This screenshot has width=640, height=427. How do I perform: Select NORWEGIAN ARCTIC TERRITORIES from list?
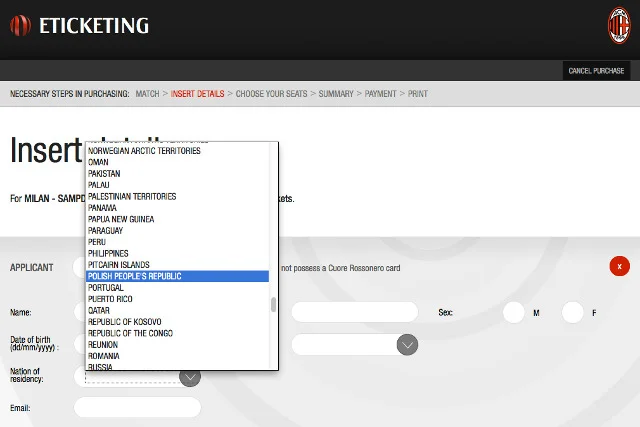click(x=178, y=151)
